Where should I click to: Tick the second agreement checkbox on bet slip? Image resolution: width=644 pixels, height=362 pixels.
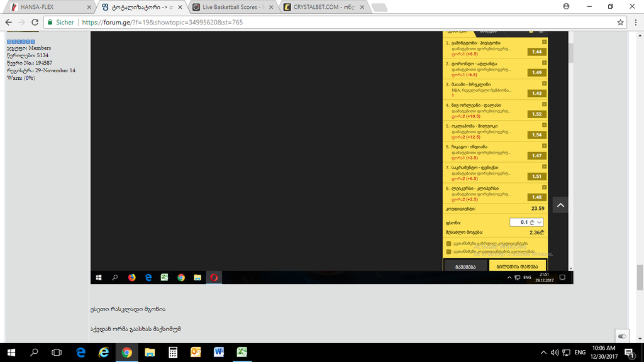448,251
